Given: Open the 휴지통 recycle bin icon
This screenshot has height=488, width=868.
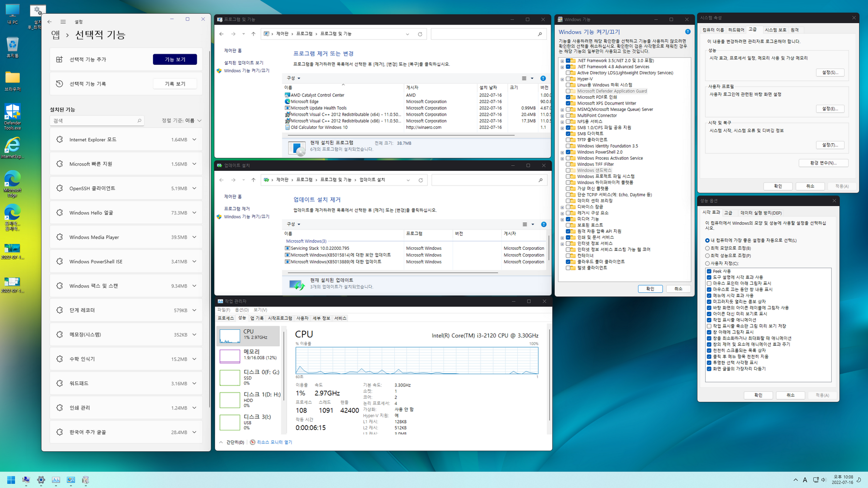Looking at the screenshot, I should click(x=12, y=47).
